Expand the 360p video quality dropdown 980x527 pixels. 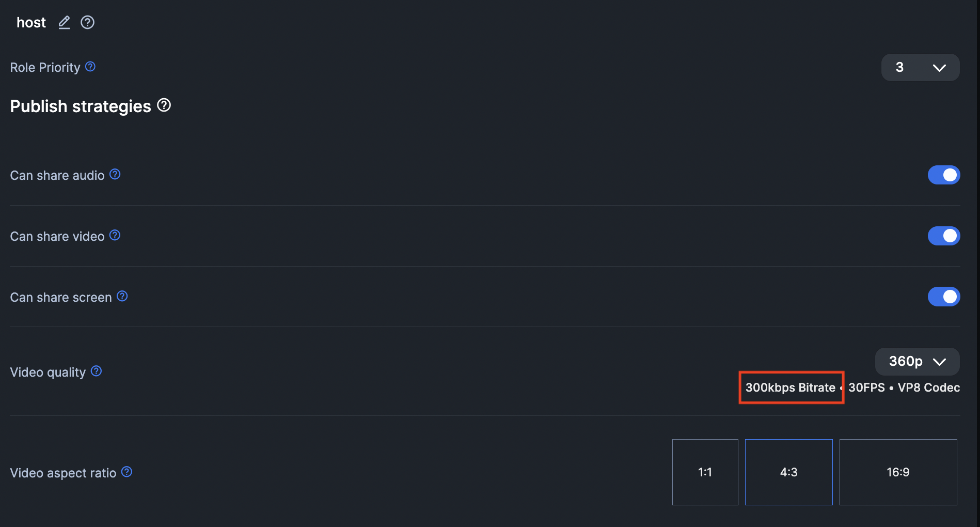click(x=917, y=361)
